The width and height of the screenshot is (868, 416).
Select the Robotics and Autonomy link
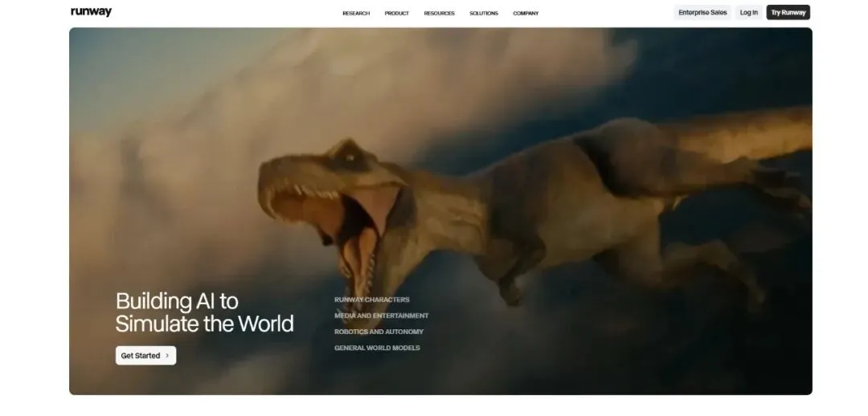[x=379, y=332]
